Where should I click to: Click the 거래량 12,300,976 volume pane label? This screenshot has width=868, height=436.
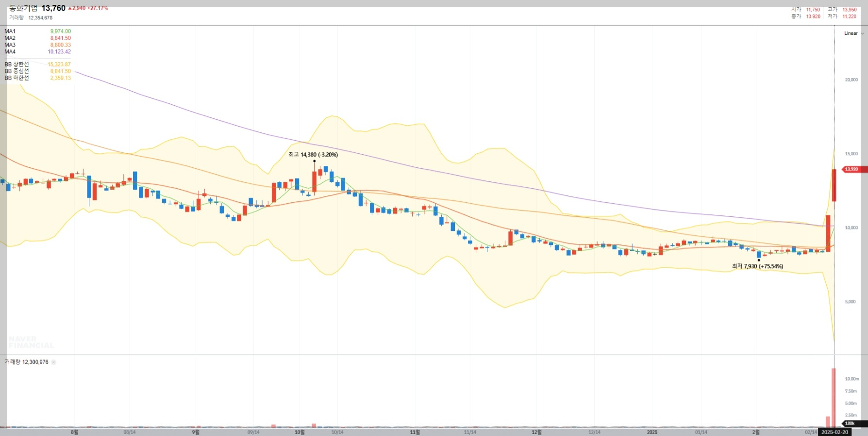click(x=27, y=362)
